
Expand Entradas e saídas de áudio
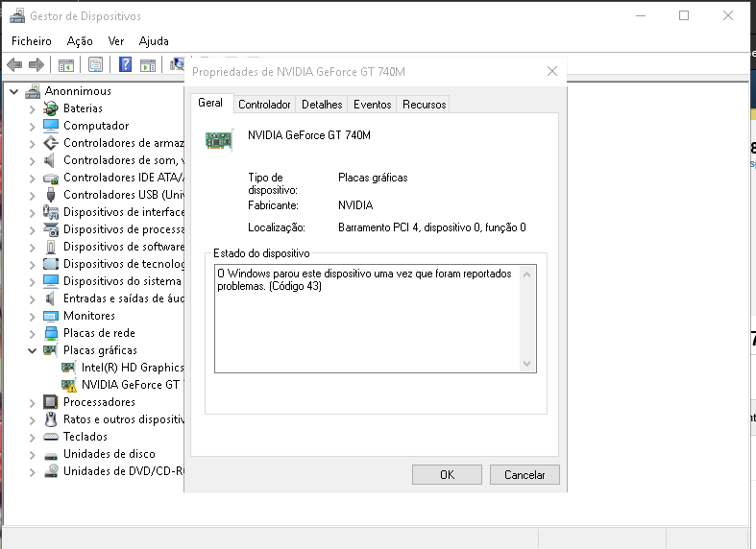point(33,299)
